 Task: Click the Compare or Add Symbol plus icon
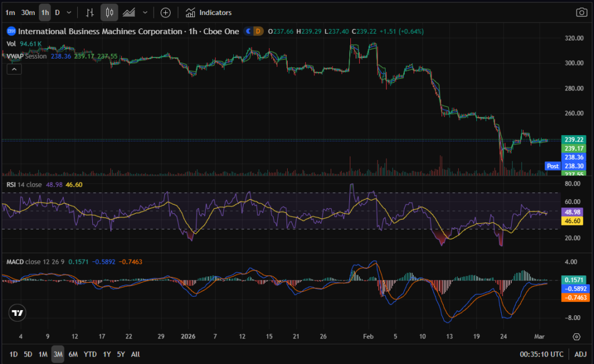tap(166, 12)
